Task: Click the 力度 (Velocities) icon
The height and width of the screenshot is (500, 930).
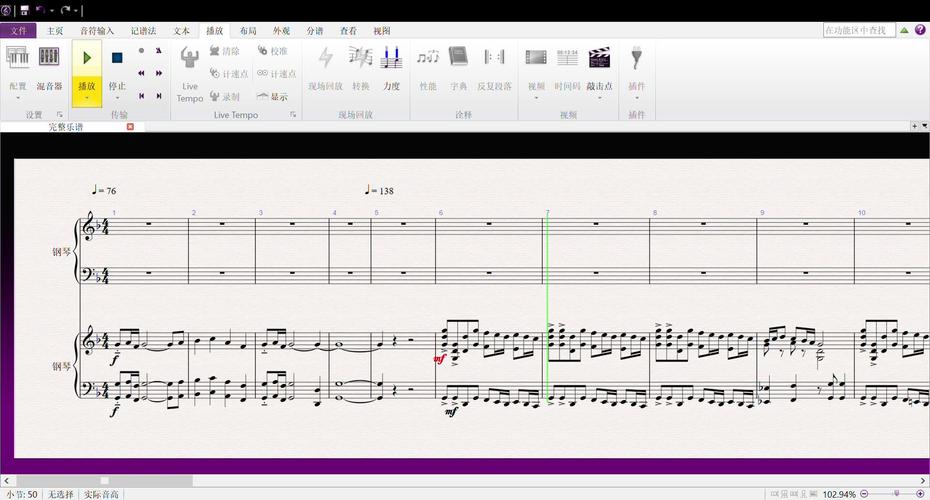Action: [391, 57]
